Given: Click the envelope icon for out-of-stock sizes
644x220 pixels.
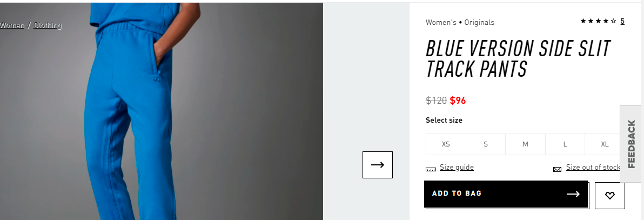Looking at the screenshot, I should click(x=558, y=169).
